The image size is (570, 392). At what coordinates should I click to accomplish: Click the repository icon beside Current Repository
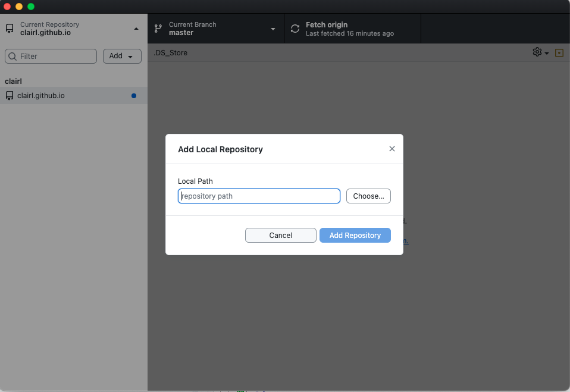[x=10, y=29]
